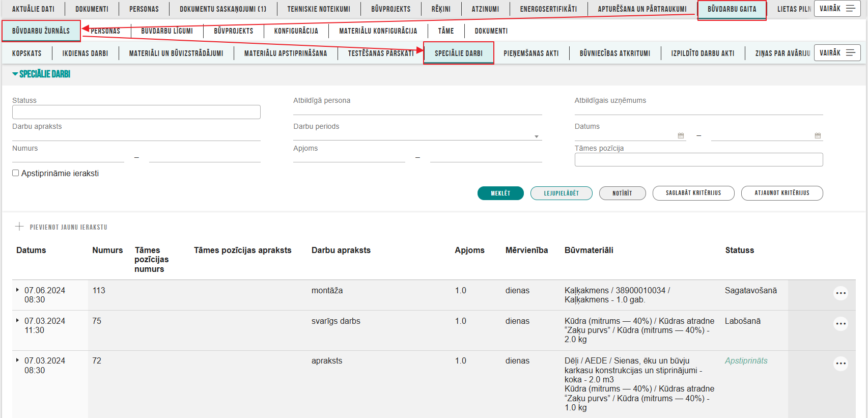Sort by the Datums column header

click(x=31, y=250)
